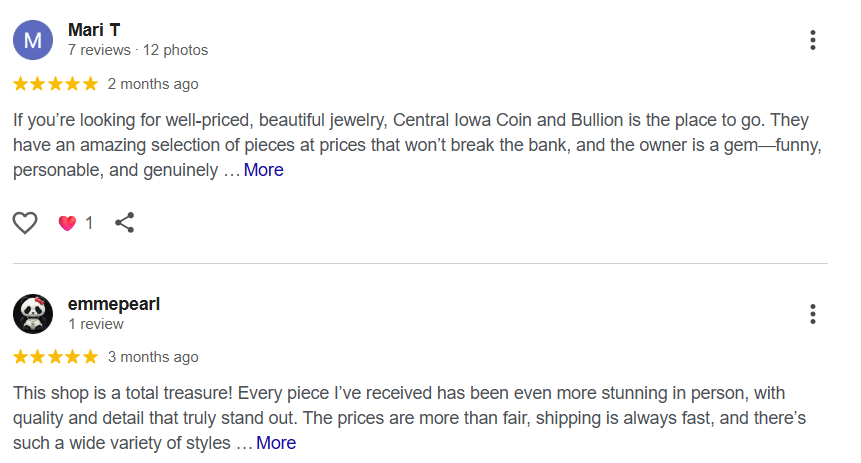Click the 2 months ago timestamp

[153, 84]
